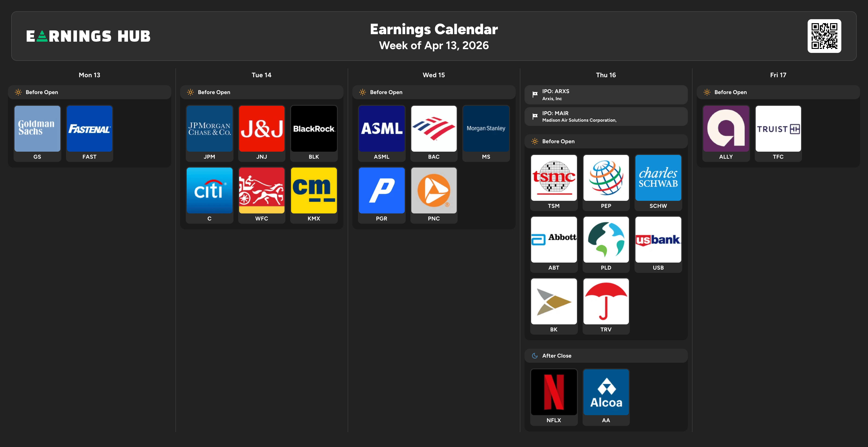The image size is (868, 447).
Task: Click the Travelers red umbrella tile
Action: click(x=606, y=301)
